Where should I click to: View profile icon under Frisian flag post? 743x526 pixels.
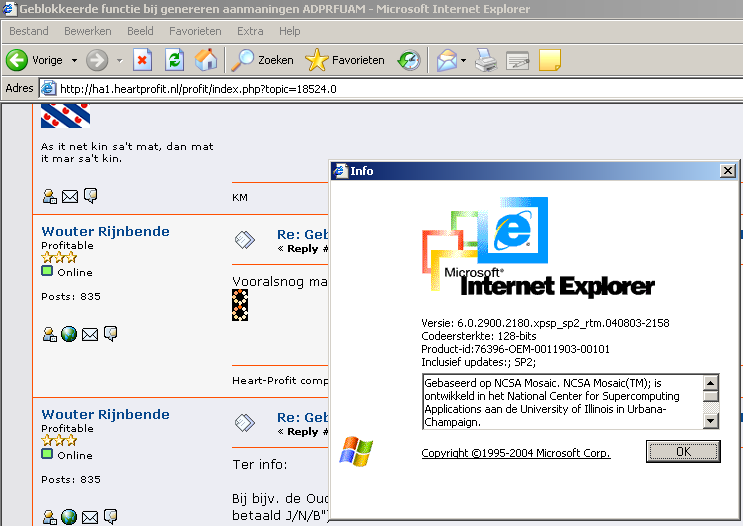[x=49, y=197]
